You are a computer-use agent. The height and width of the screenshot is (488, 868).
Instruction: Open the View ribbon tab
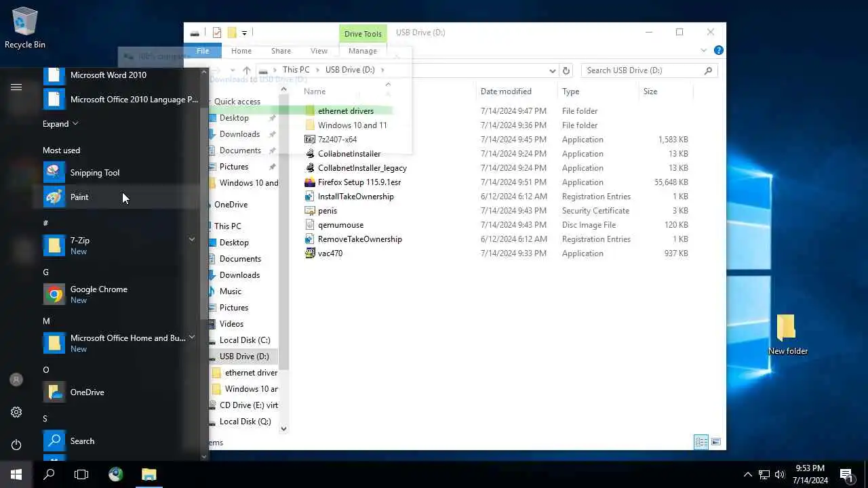pyautogui.click(x=319, y=51)
